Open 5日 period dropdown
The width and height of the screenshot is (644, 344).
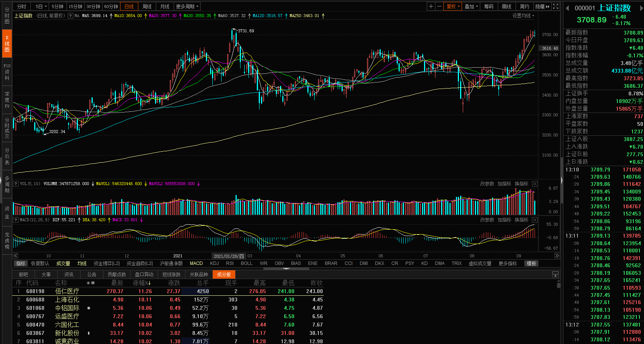click(x=41, y=6)
